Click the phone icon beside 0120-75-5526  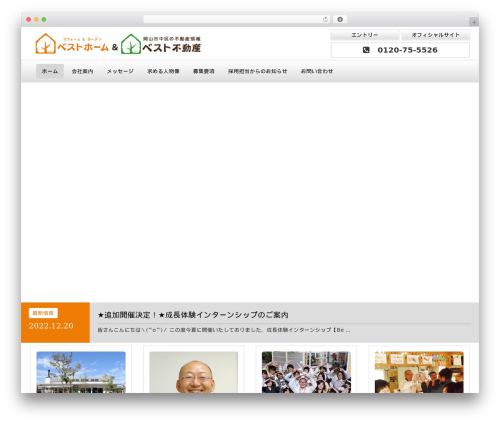[366, 50]
